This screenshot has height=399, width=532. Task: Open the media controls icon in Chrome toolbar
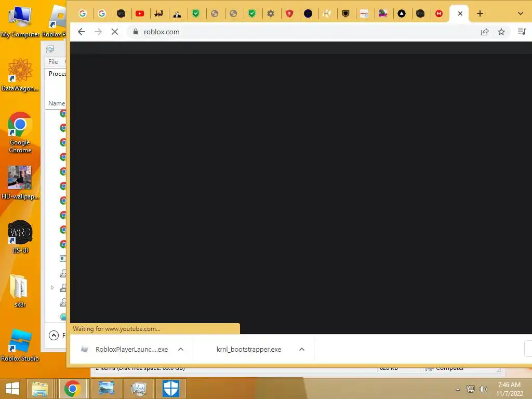(x=522, y=32)
